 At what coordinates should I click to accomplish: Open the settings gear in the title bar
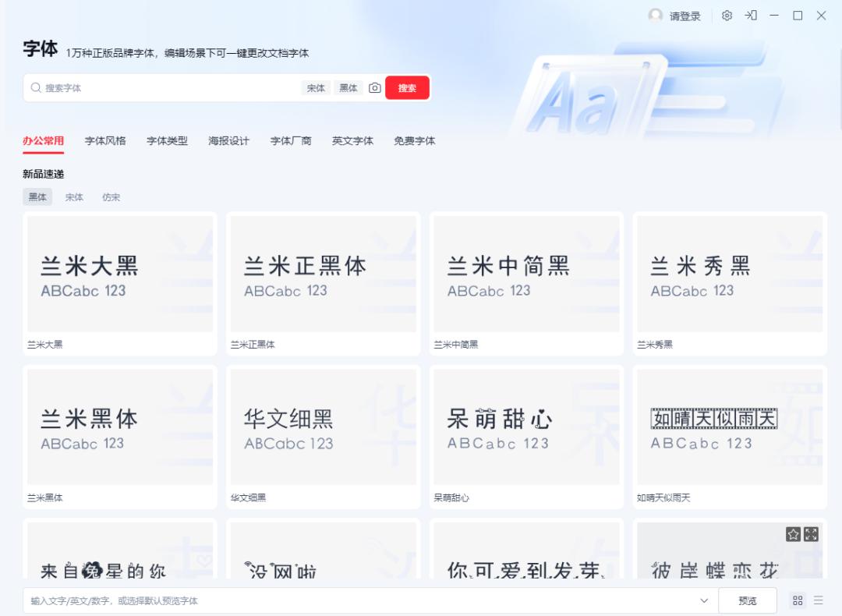(x=727, y=15)
